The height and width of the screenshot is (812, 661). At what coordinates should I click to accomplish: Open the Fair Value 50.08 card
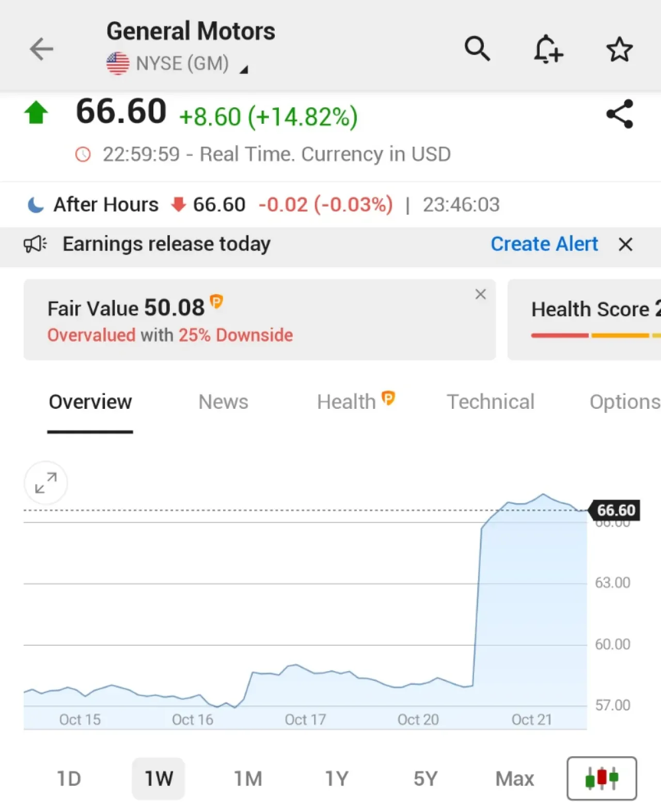(260, 320)
